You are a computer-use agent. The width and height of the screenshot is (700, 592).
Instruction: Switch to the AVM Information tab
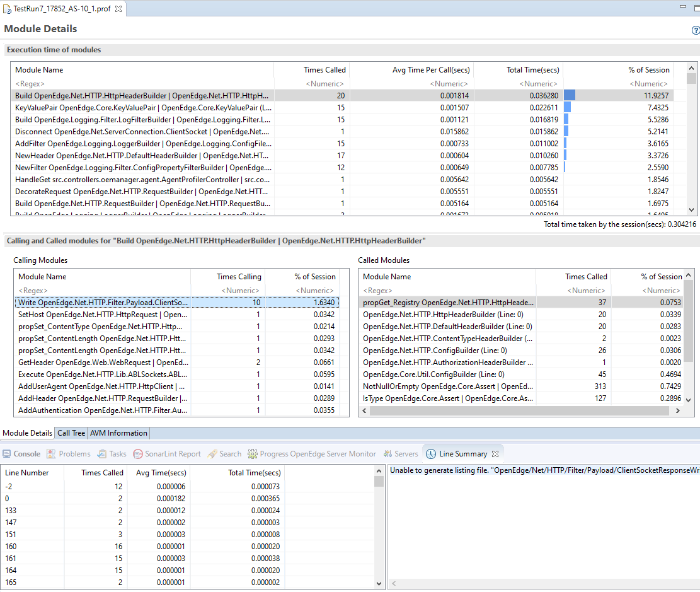point(118,433)
